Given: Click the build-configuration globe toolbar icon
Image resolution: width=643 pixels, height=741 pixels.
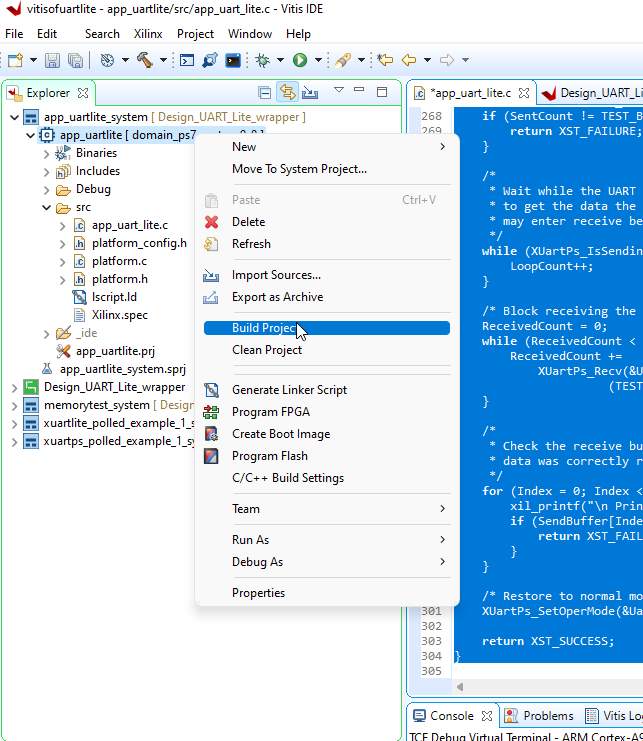Looking at the screenshot, I should tap(107, 60).
